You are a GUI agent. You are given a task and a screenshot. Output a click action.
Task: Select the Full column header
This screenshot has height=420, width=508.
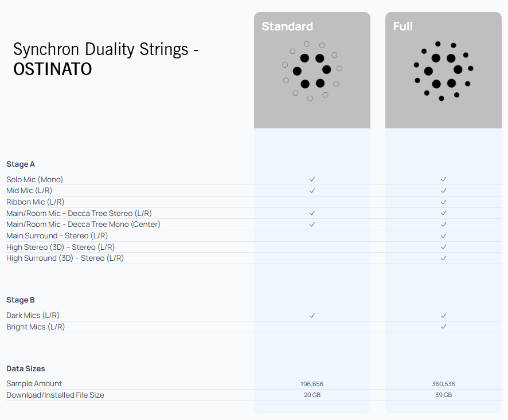pyautogui.click(x=403, y=26)
